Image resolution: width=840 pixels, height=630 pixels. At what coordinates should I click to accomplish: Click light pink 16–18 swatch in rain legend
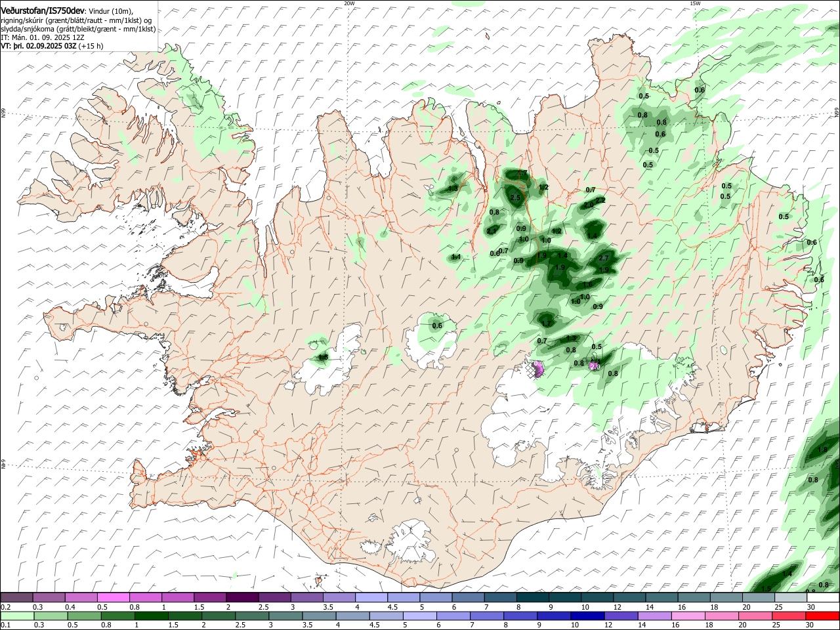click(688, 616)
